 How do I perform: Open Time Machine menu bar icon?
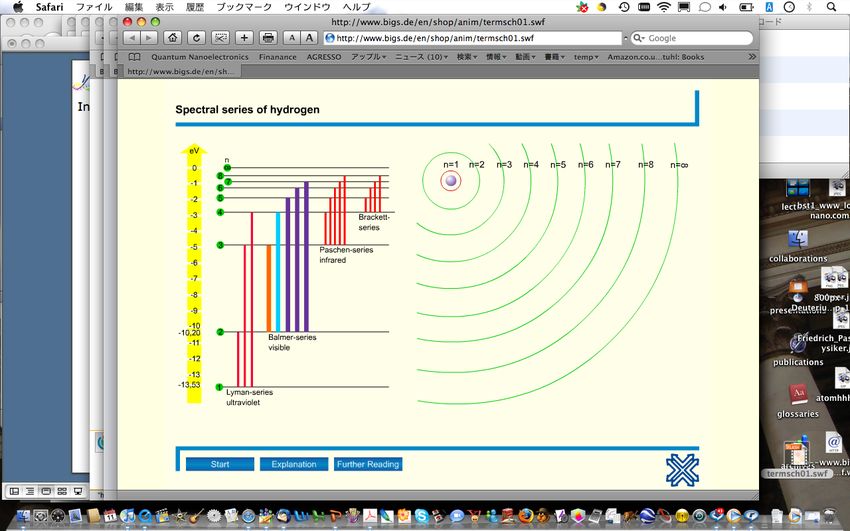[624, 7]
